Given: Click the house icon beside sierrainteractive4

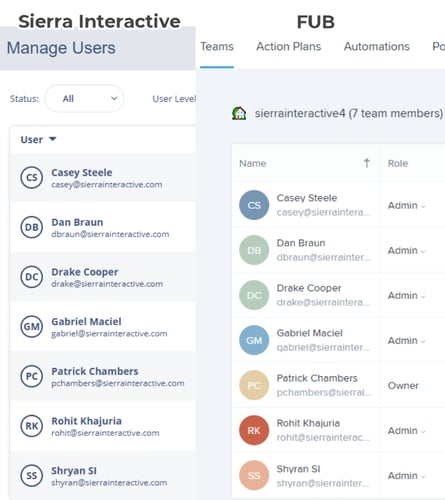Looking at the screenshot, I should [239, 113].
